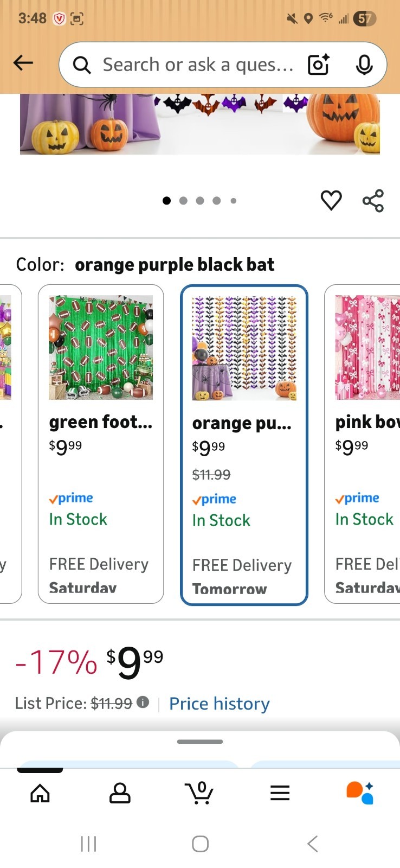Go to Amazon home tab
This screenshot has height=868, width=400.
click(40, 793)
